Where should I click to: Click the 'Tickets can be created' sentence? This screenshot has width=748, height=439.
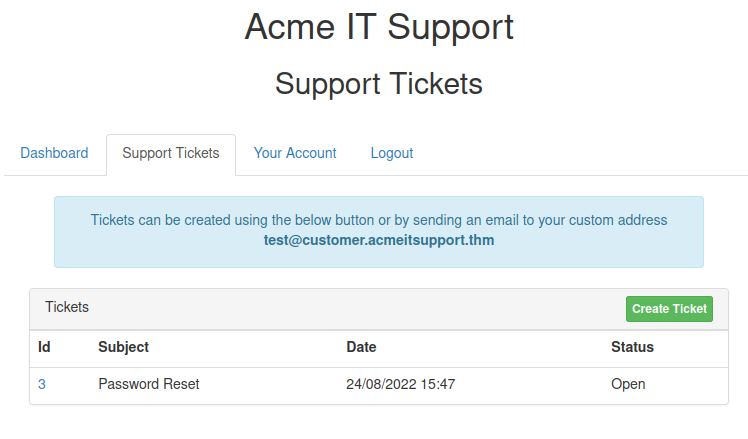pyautogui.click(x=379, y=220)
